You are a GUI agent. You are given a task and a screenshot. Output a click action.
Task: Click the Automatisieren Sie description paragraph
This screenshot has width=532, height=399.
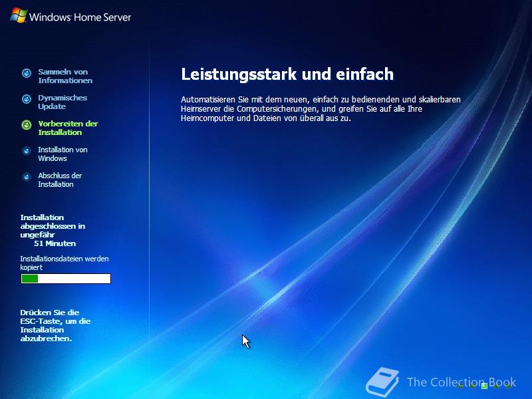point(321,108)
